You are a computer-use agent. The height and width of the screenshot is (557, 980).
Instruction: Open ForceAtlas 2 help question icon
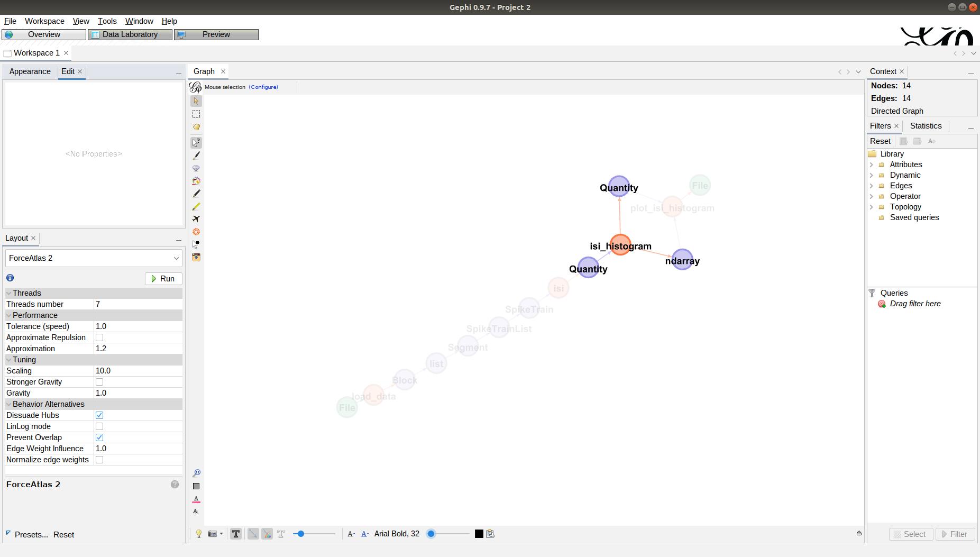175,485
